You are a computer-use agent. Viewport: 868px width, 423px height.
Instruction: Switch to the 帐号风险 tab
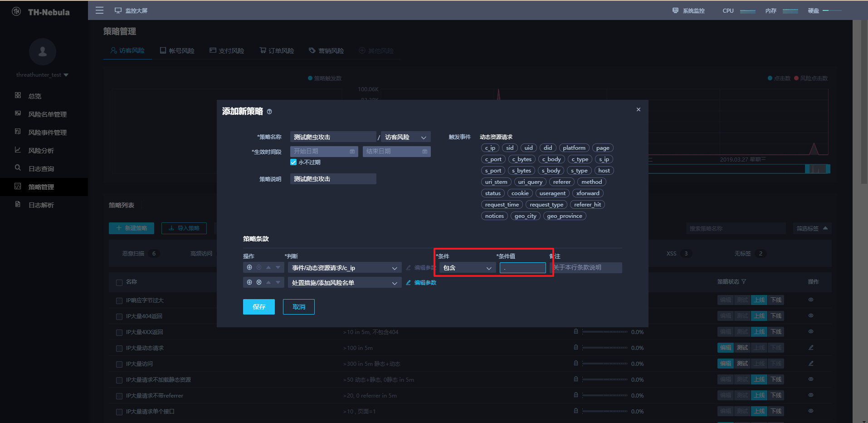click(177, 50)
